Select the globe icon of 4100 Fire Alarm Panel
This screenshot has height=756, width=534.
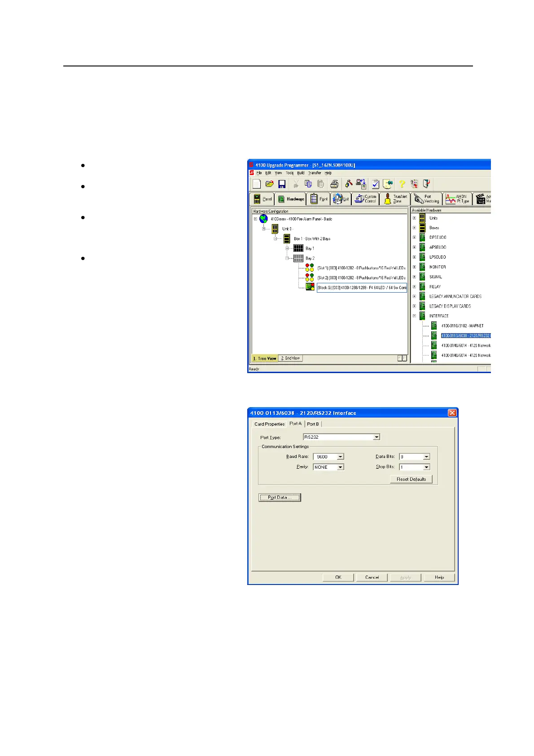[263, 219]
